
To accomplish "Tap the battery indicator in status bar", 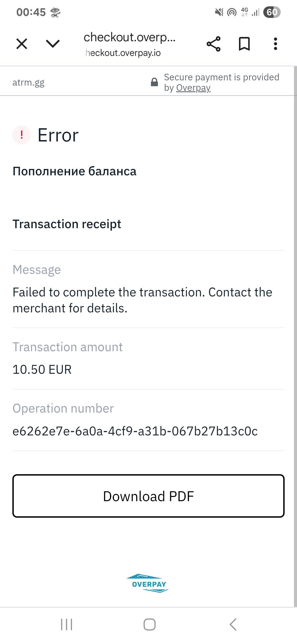I will (x=272, y=12).
